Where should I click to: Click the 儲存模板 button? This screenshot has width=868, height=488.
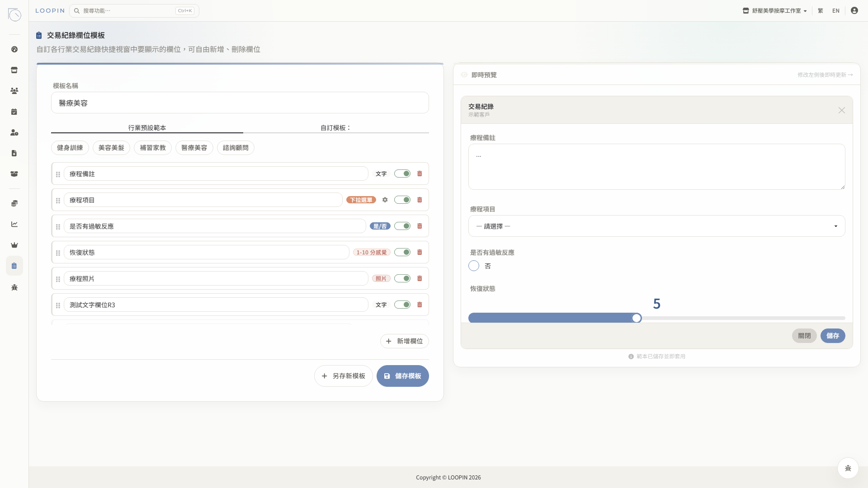pos(402,376)
